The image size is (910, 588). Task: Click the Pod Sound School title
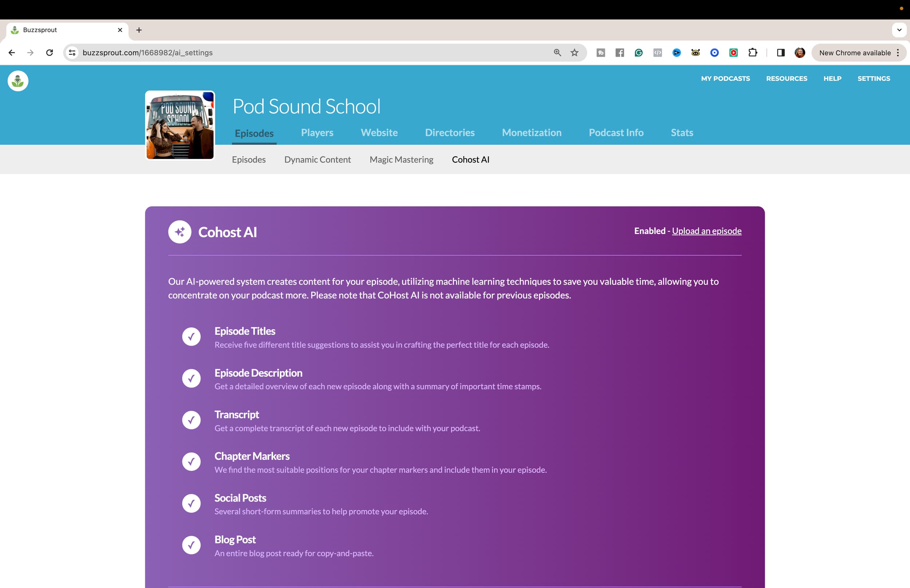click(306, 106)
